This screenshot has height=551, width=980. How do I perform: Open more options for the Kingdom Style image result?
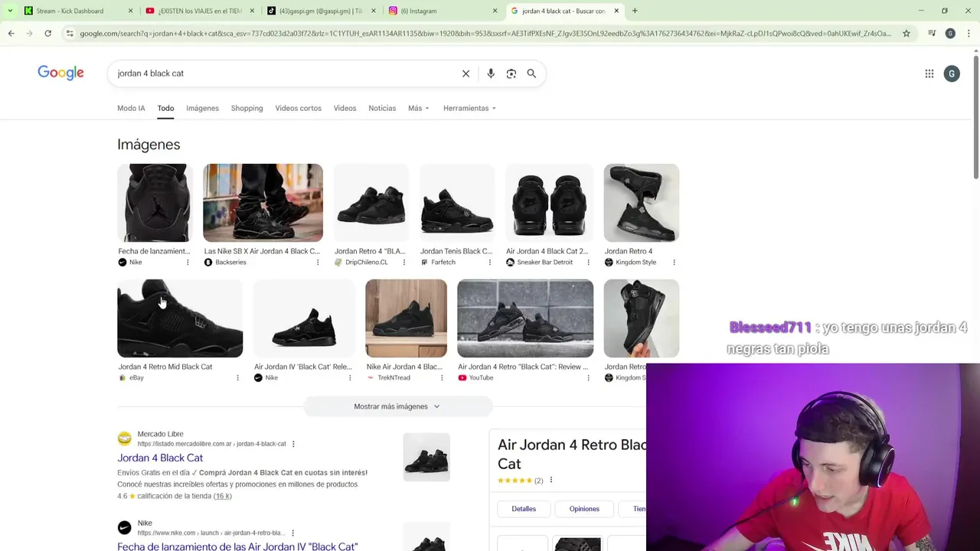coord(674,262)
